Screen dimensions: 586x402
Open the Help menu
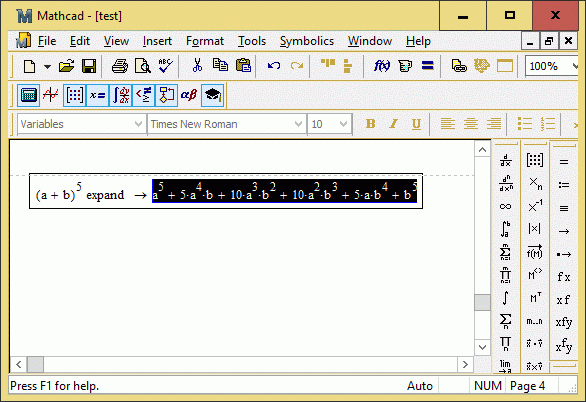point(418,41)
